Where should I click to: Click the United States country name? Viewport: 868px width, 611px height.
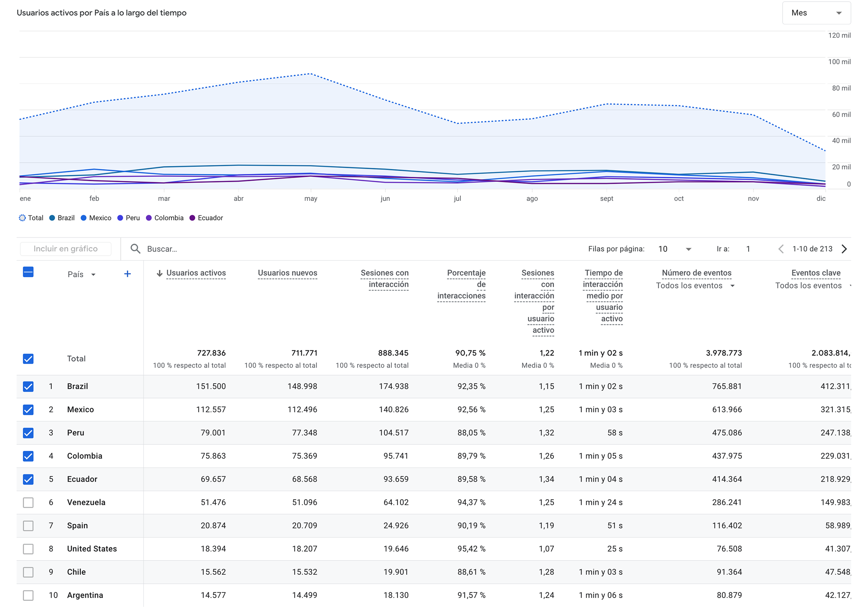tap(92, 549)
